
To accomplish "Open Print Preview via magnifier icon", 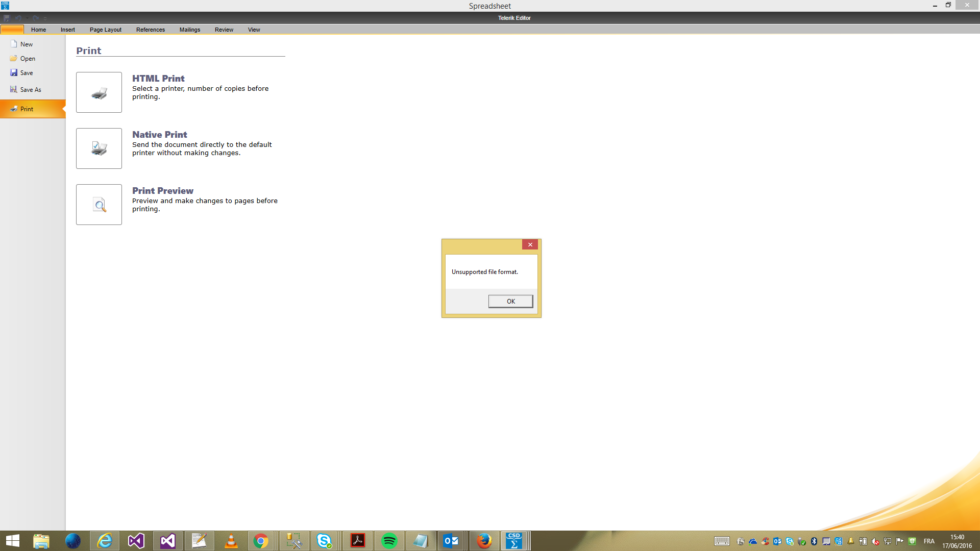I will point(99,205).
